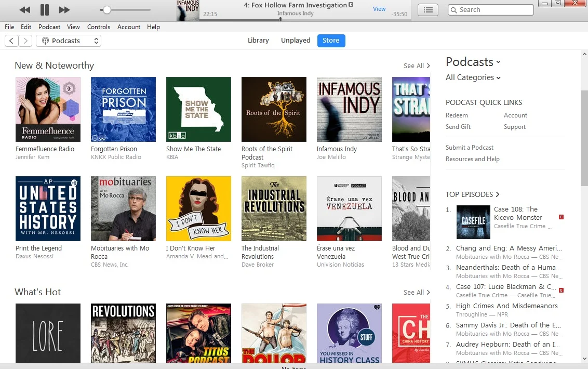Open Érase una vez Venezuela artwork
The width and height of the screenshot is (588, 369).
[350, 209]
